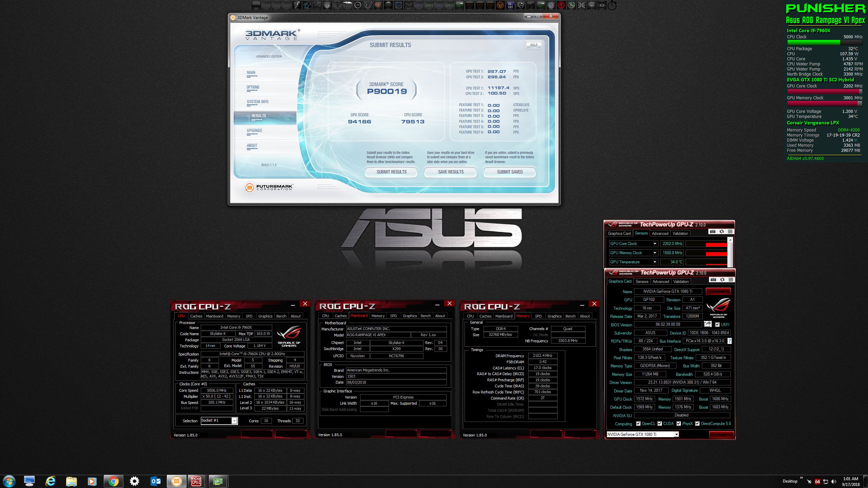The image size is (868, 488).
Task: Open Outlook from the taskbar
Action: [x=155, y=481]
